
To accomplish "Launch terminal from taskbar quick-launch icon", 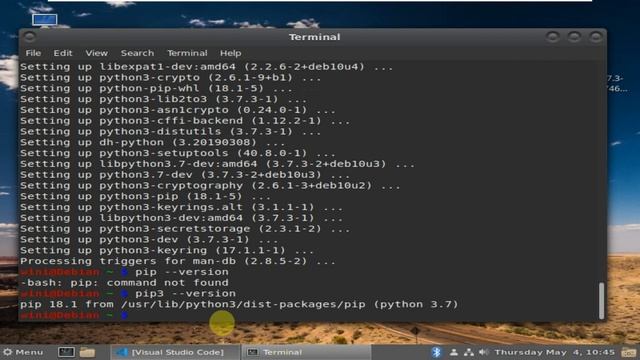I will point(66,352).
